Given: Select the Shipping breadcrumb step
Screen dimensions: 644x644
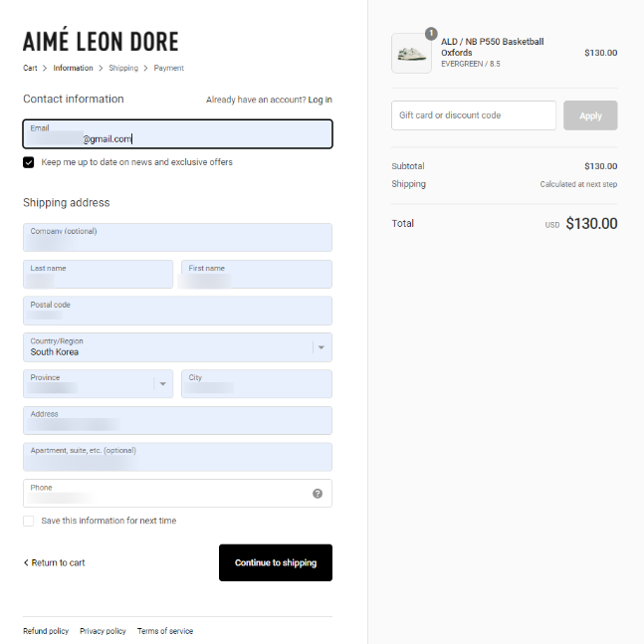Looking at the screenshot, I should 123,68.
